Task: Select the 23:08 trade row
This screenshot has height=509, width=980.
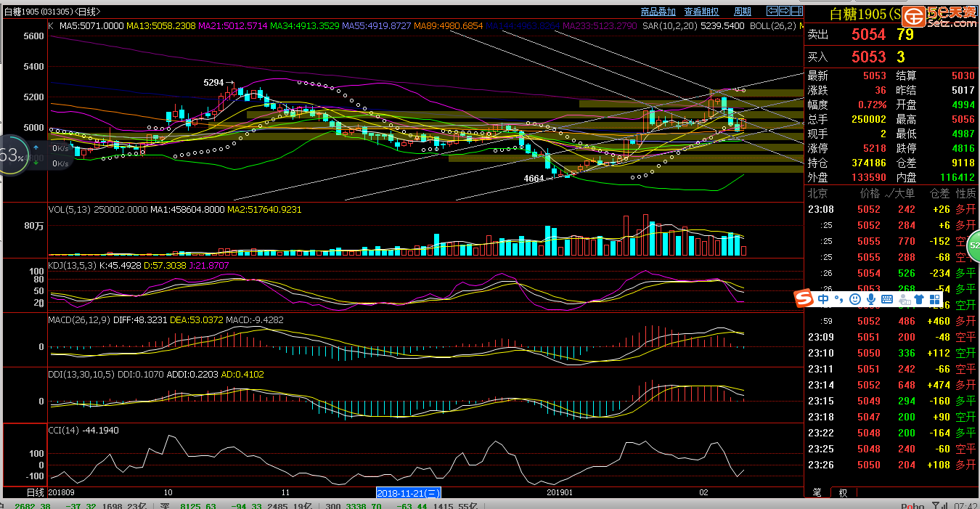Action: [x=892, y=209]
